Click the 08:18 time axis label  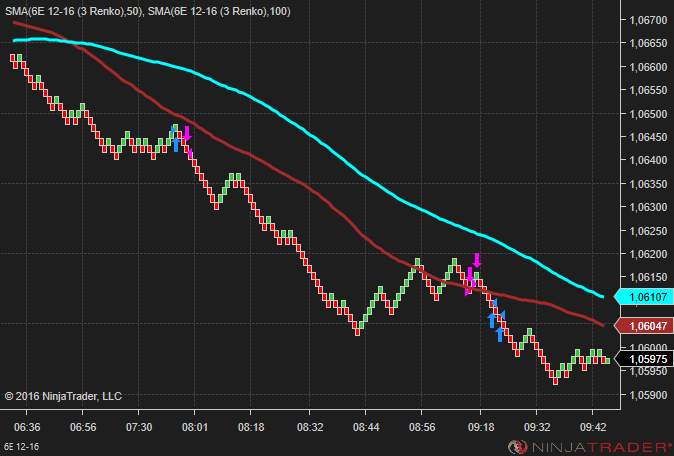251,427
